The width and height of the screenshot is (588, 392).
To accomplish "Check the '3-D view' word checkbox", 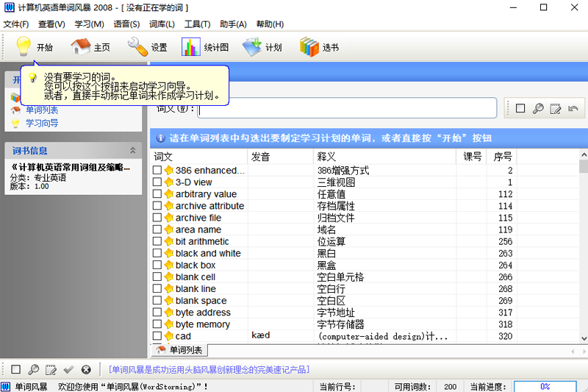I will [x=157, y=182].
